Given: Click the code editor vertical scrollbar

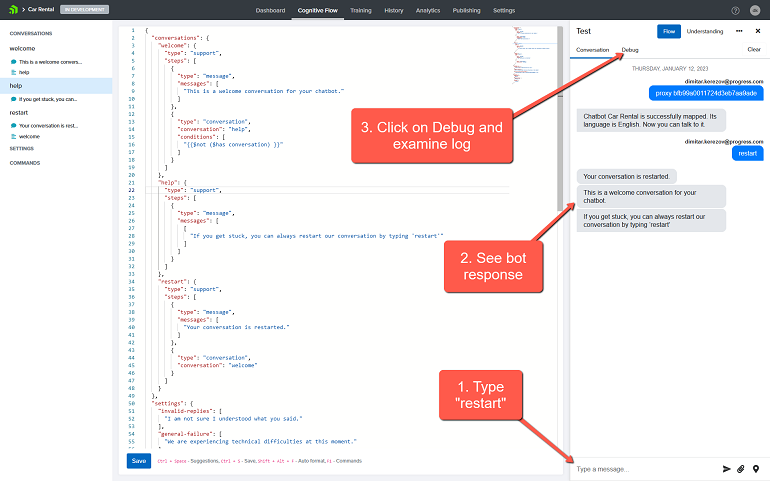Looking at the screenshot, I should (560, 119).
